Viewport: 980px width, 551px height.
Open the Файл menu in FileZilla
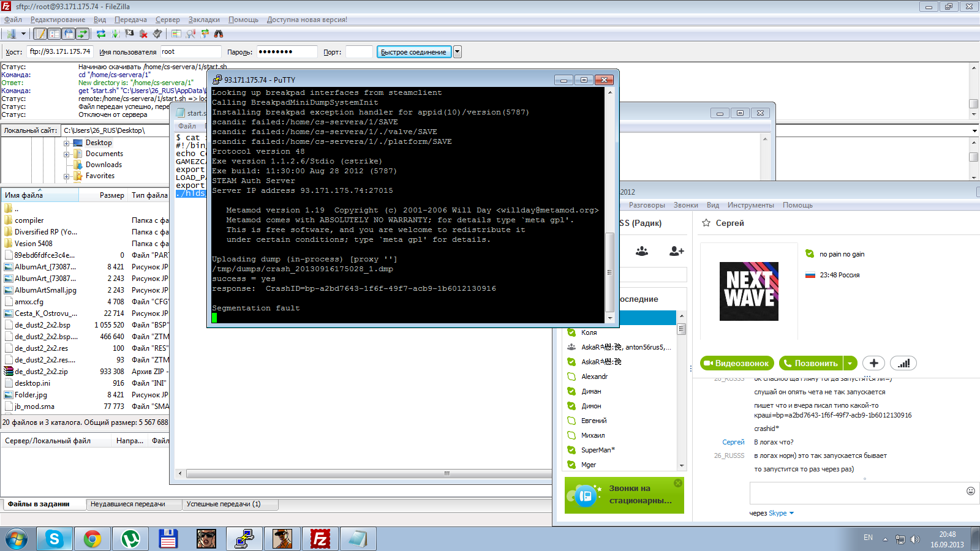pos(13,20)
